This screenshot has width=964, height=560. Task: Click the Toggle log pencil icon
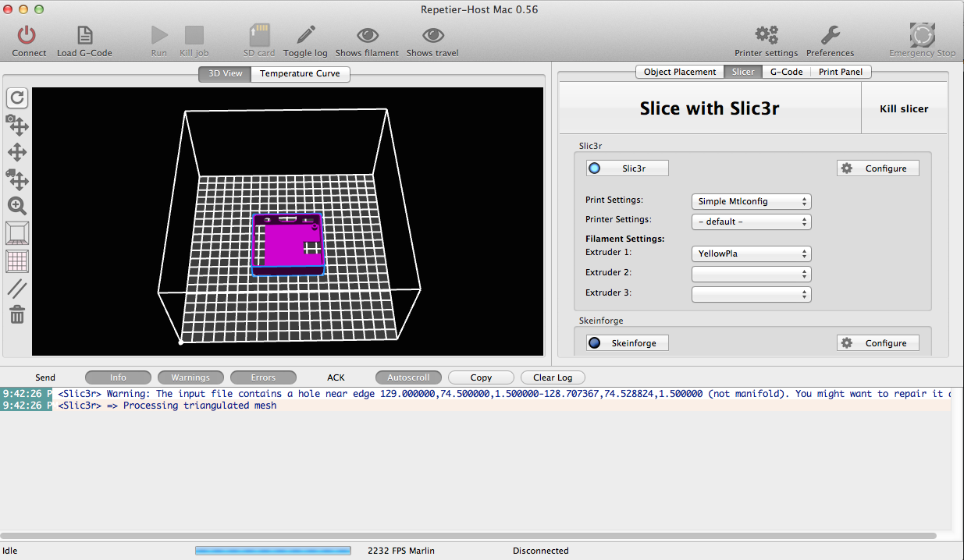pyautogui.click(x=305, y=35)
